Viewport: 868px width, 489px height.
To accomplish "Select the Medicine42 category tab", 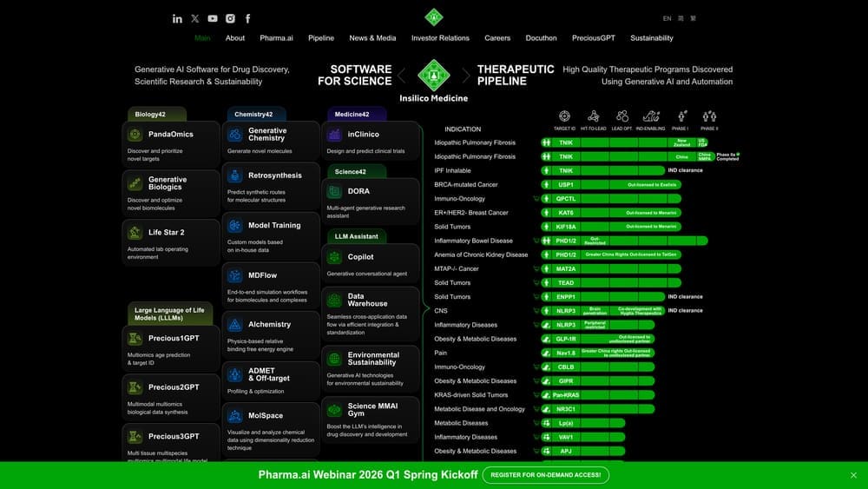I will click(x=357, y=114).
